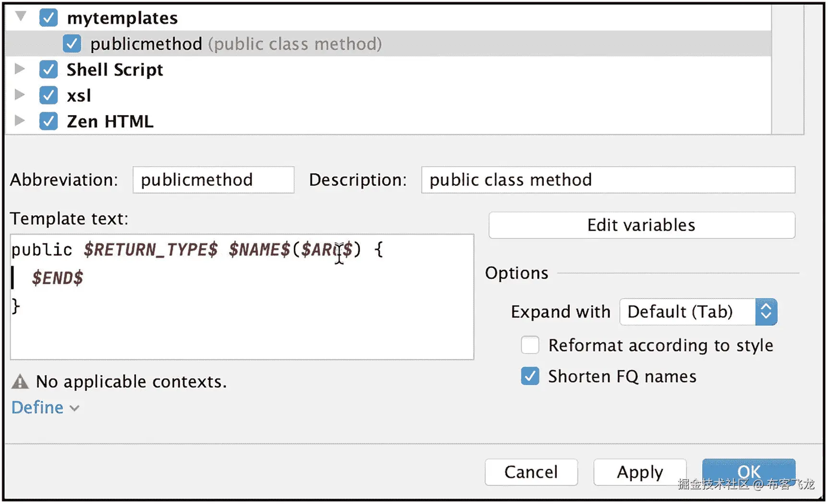Open the Define context dropdown link
This screenshot has width=828, height=504.
tap(45, 408)
